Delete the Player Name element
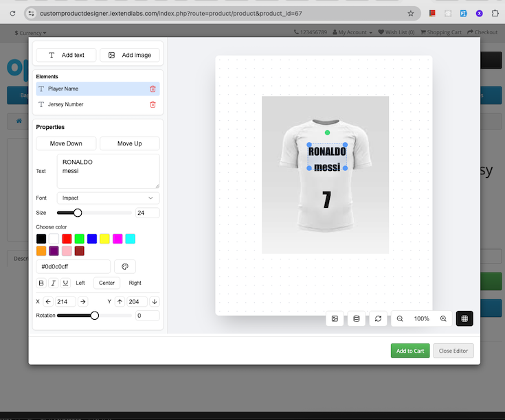Screen dimensions: 505x420 click(153, 89)
